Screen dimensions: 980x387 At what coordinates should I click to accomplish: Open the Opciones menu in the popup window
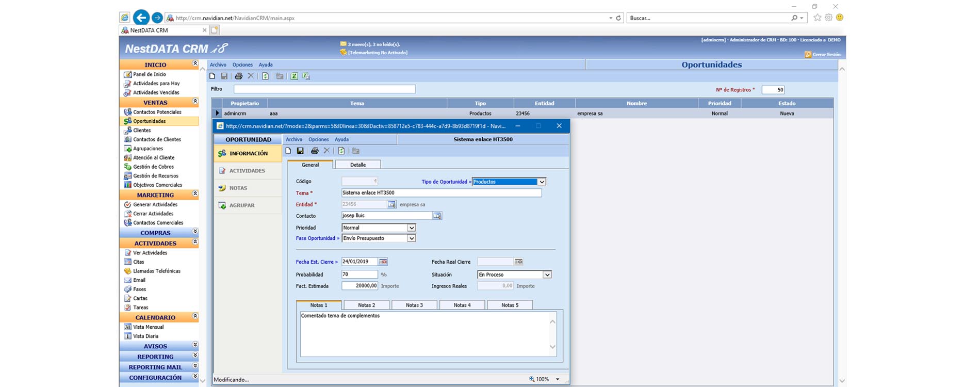tap(318, 139)
